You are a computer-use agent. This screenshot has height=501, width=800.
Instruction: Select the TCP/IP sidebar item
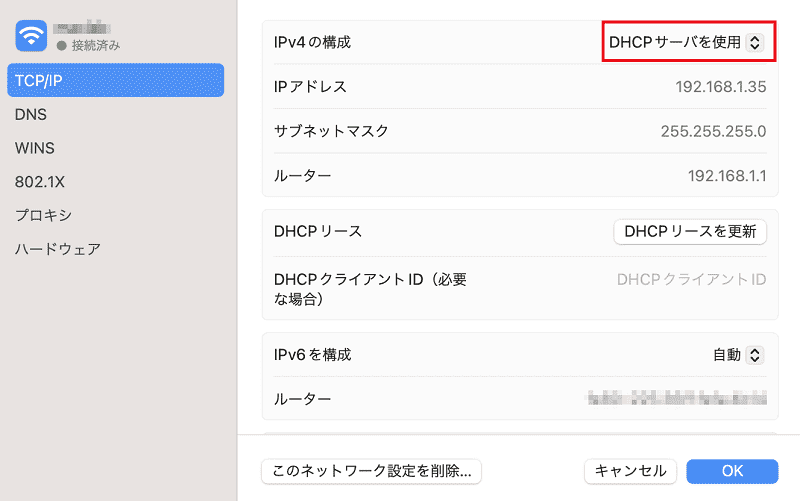[115, 80]
